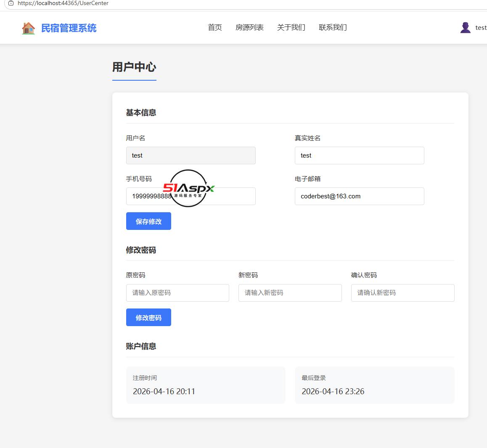Select the 电子邮箱 input field
Screen dimensions: 487x448
point(359,196)
